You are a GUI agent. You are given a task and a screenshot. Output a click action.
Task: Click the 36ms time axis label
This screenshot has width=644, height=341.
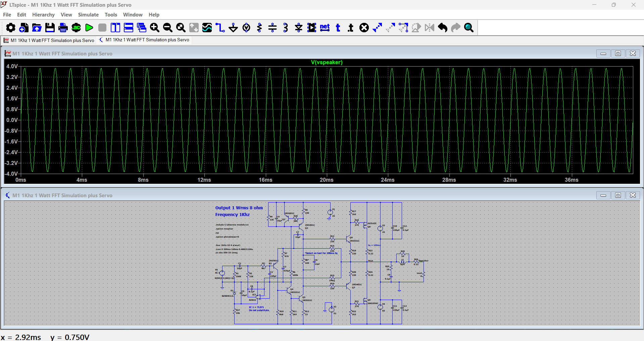point(572,180)
